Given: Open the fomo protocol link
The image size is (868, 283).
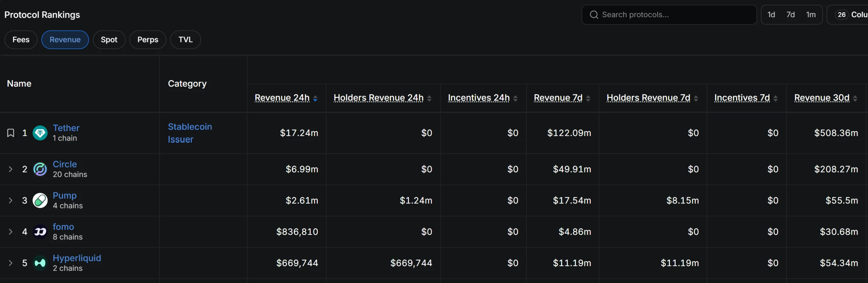Looking at the screenshot, I should click(63, 227).
